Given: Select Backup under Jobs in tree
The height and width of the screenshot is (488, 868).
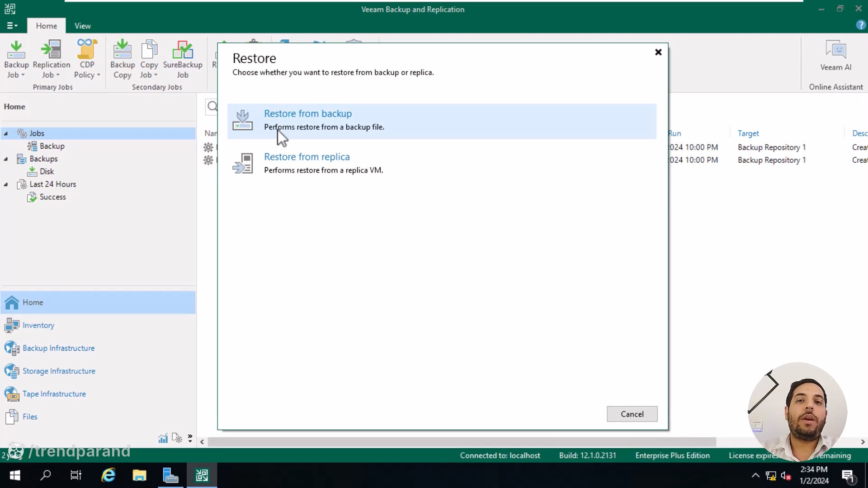Looking at the screenshot, I should [x=52, y=146].
